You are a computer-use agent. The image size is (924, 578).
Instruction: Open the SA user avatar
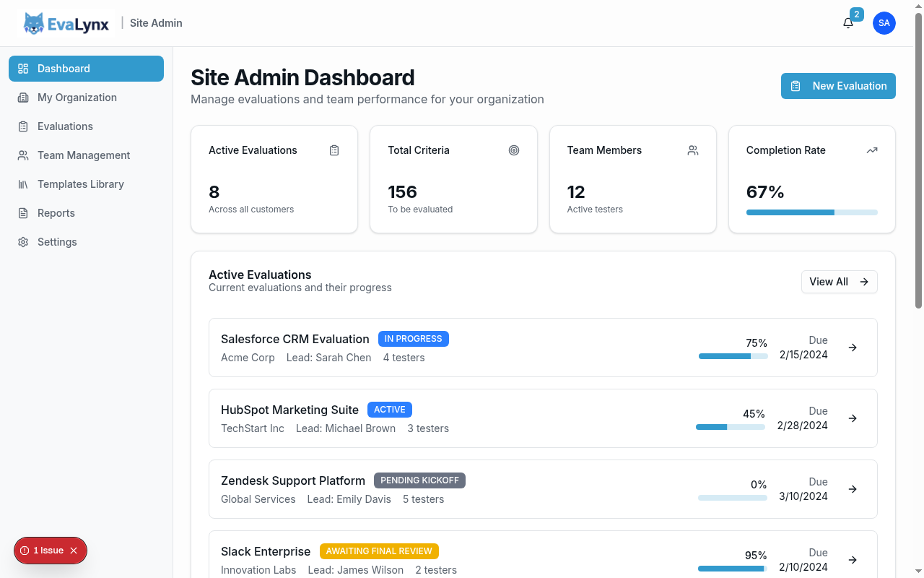(x=884, y=23)
